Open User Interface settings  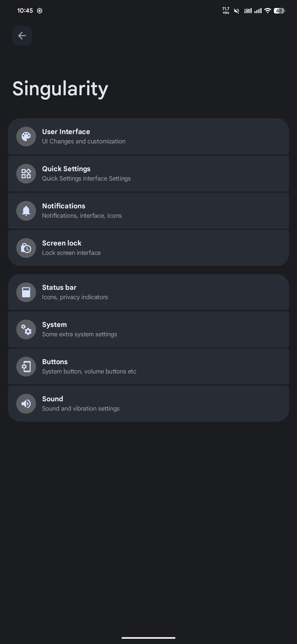click(x=148, y=137)
